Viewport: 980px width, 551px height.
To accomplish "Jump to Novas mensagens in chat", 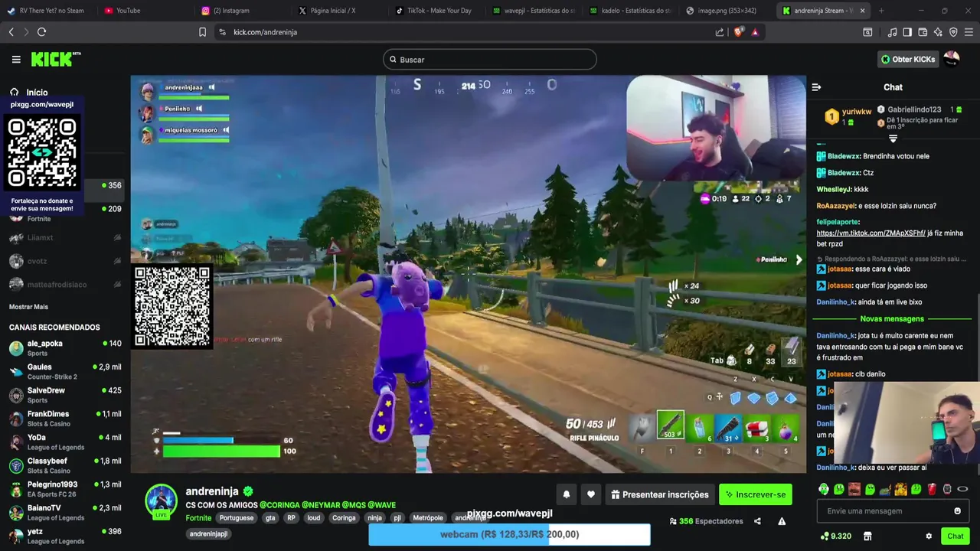I will click(892, 318).
